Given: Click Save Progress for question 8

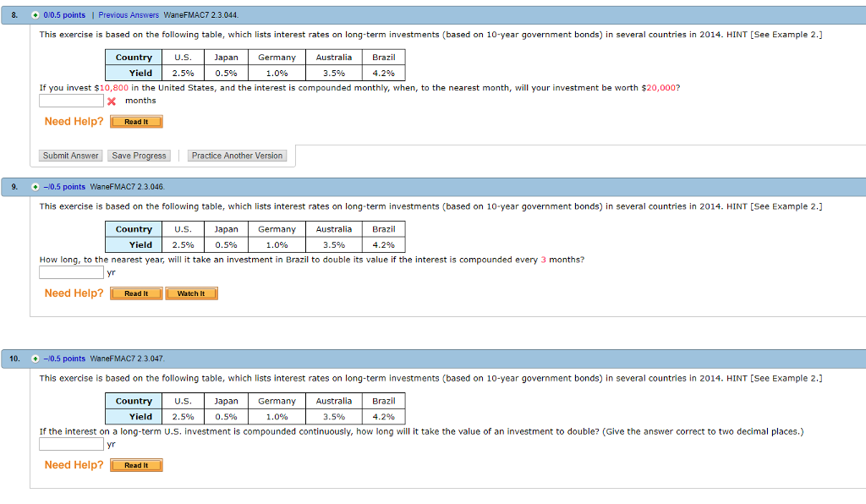Looking at the screenshot, I should click(x=139, y=156).
